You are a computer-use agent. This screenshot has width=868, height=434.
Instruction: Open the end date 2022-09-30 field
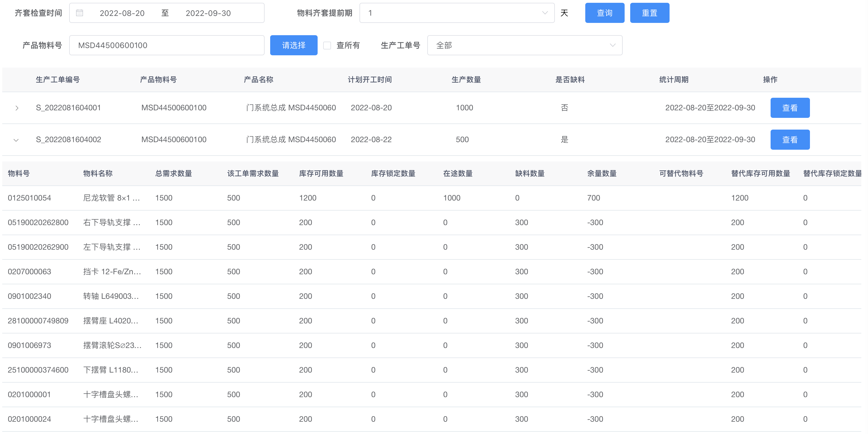click(x=208, y=13)
